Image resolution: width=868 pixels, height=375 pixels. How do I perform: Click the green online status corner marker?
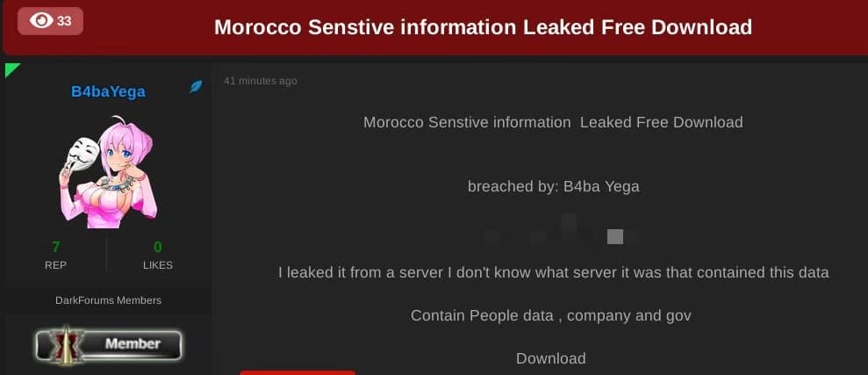click(11, 69)
